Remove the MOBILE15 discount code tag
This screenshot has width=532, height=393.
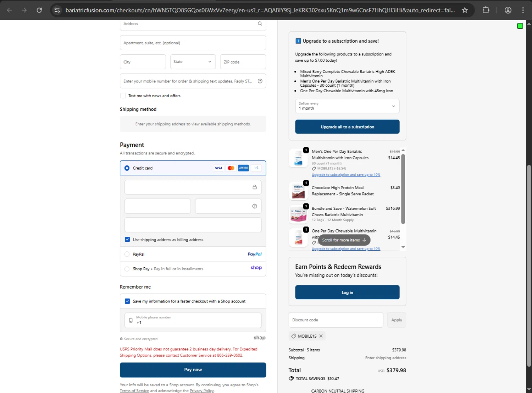tap(321, 336)
